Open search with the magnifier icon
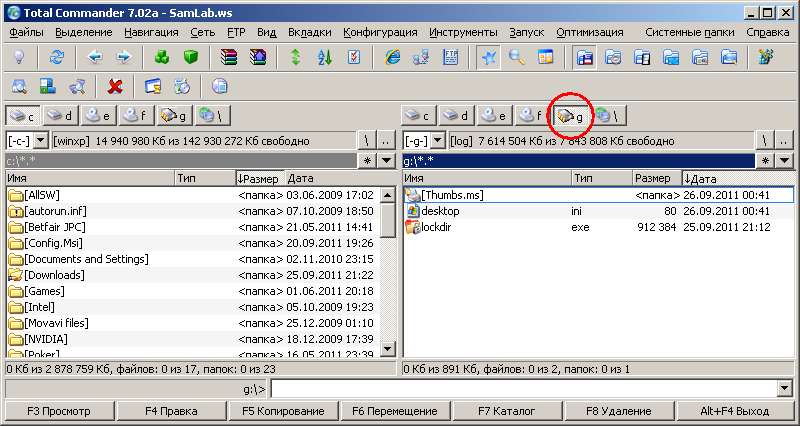Screen dimensions: 800x426 click(517, 57)
